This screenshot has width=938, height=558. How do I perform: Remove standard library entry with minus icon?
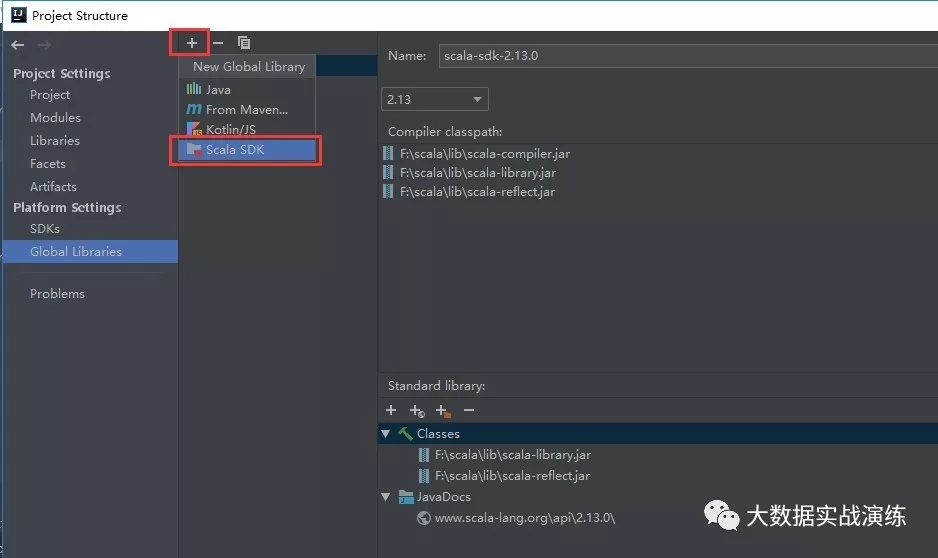[469, 410]
